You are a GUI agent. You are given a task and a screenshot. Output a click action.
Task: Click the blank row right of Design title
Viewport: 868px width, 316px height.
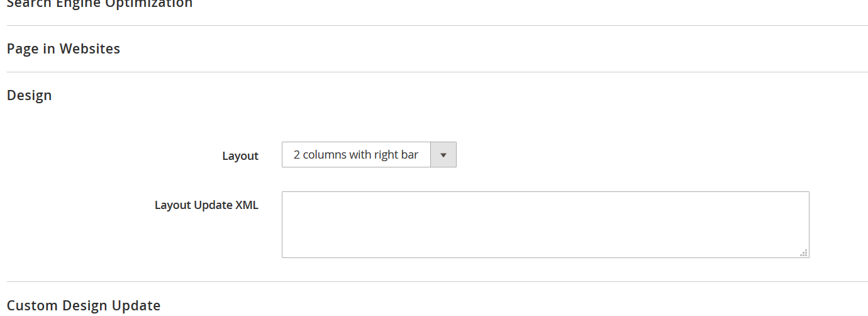pyautogui.click(x=440, y=96)
